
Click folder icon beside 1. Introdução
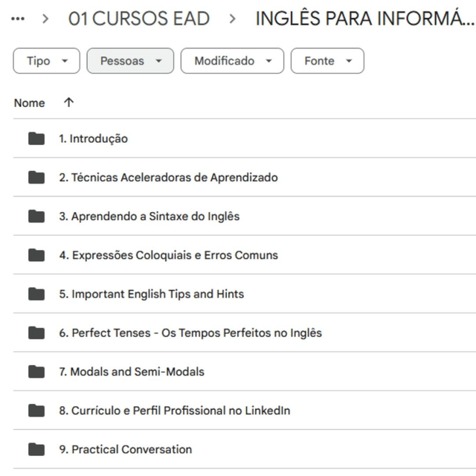tap(36, 138)
